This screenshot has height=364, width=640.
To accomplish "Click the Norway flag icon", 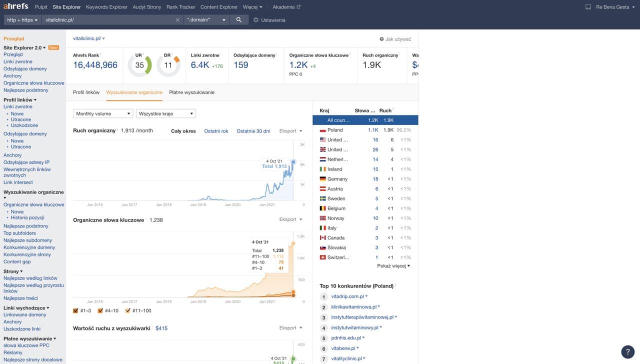I will 322,218.
